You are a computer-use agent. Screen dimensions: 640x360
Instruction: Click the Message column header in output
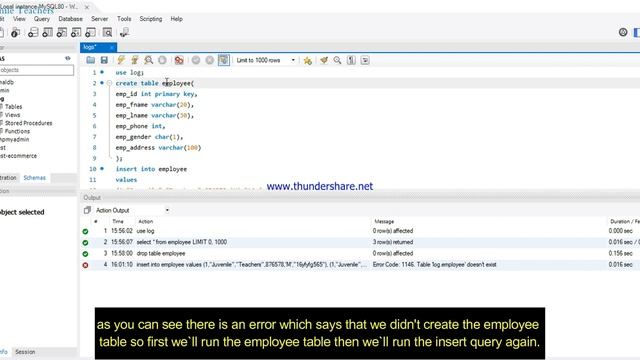click(384, 221)
